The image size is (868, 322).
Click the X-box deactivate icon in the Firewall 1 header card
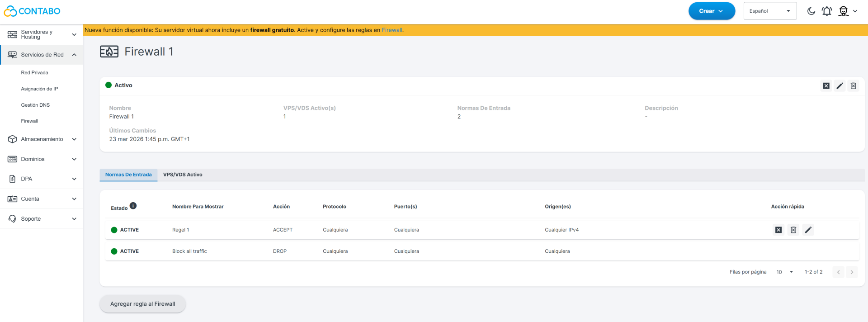[x=826, y=86]
